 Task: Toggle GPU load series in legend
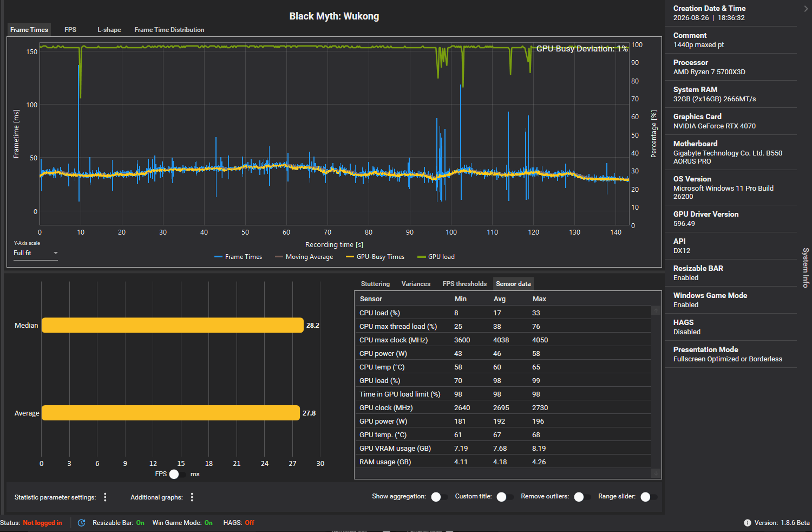(436, 257)
